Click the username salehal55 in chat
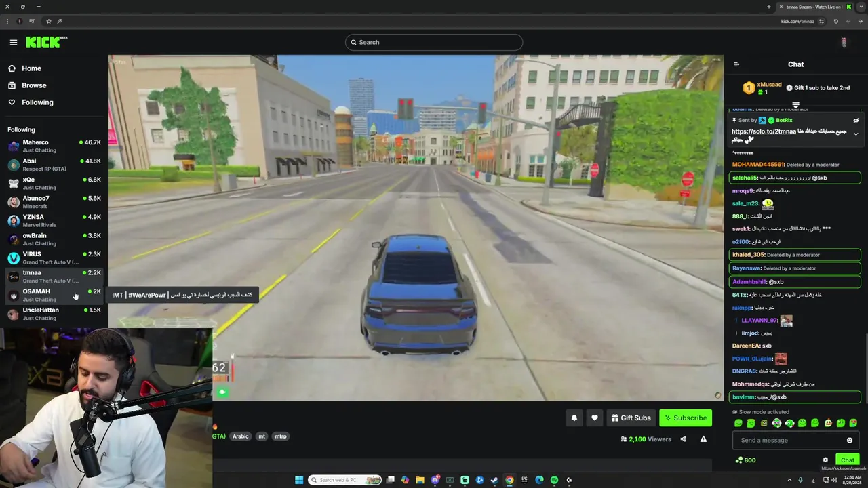The image size is (868, 488). pos(745,178)
